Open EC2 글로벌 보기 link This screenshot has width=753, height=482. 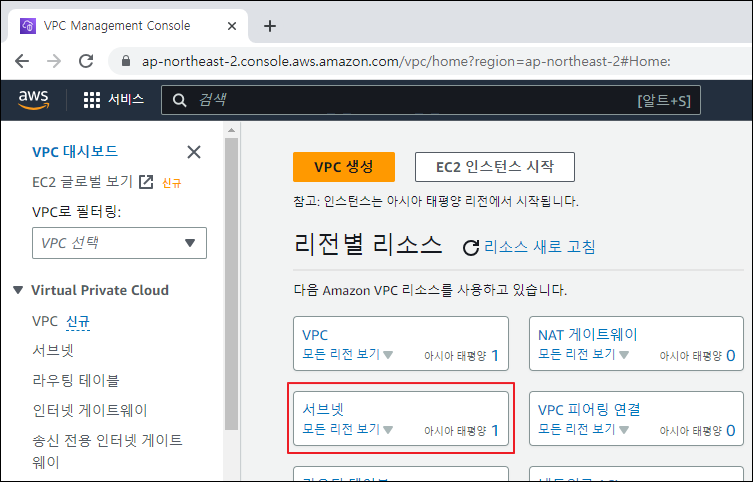click(82, 182)
